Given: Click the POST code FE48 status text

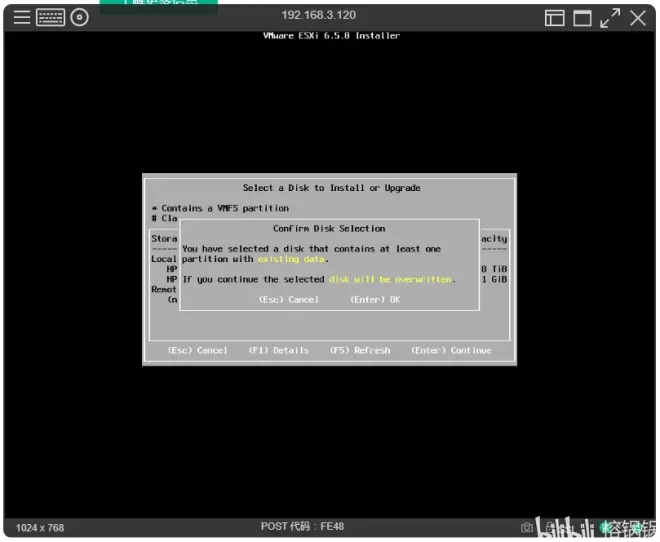Looking at the screenshot, I should 302,526.
